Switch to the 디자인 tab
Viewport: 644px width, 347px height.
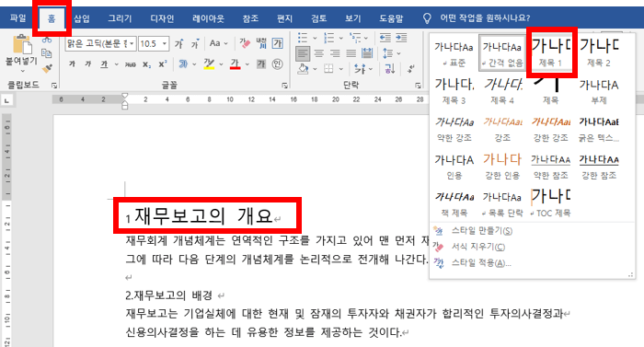click(162, 18)
